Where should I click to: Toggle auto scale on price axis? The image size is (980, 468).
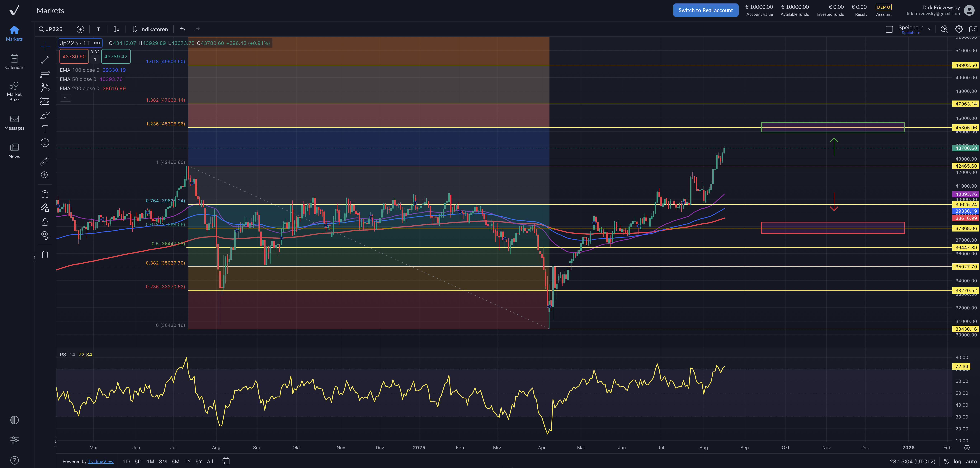971,461
